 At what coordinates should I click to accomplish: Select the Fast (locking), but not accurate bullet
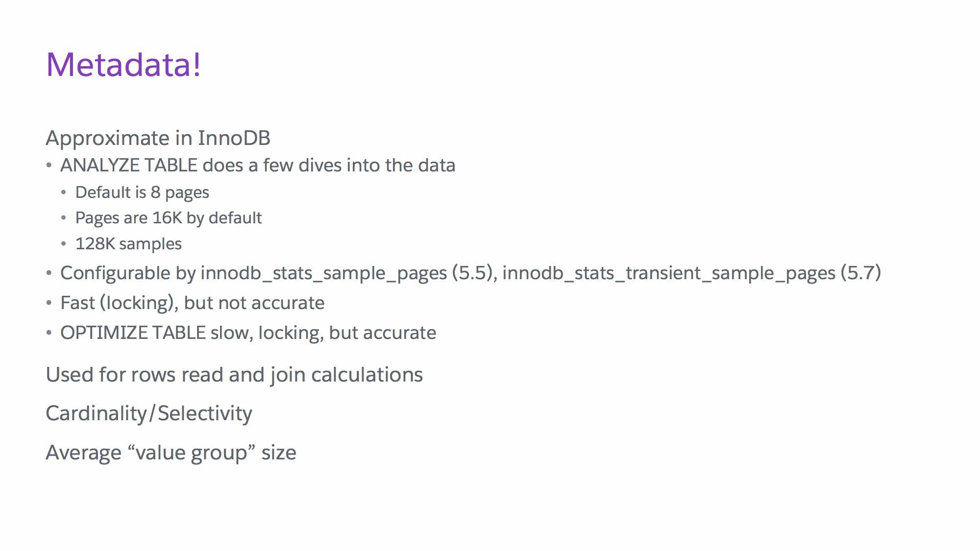192,303
